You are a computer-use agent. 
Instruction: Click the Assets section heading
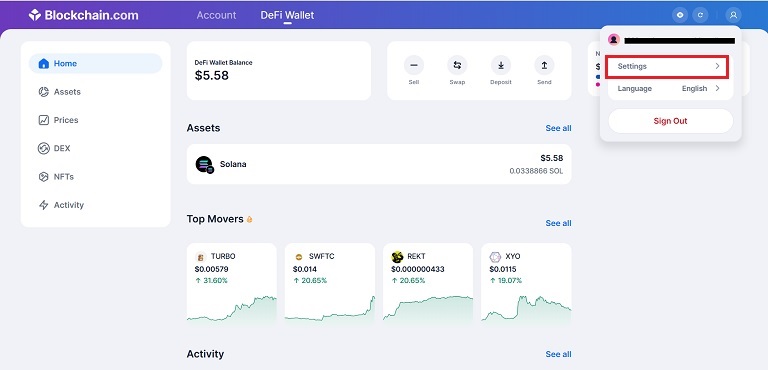point(203,128)
